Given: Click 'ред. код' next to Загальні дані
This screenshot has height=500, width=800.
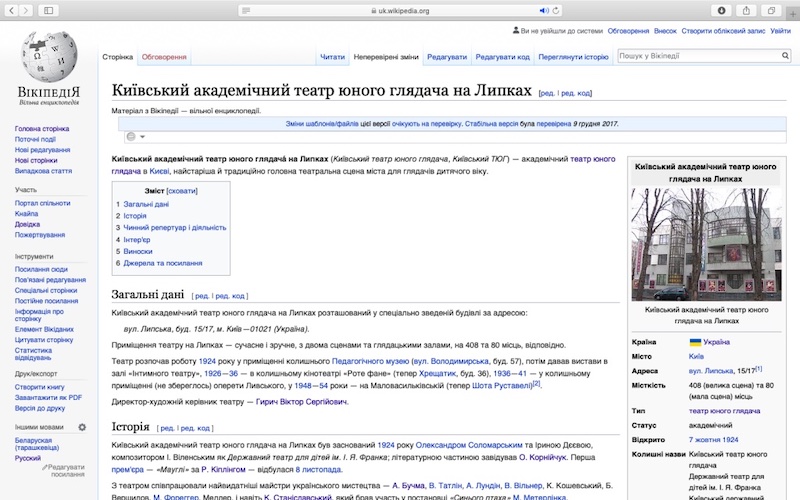Looking at the screenshot, I should 230,296.
